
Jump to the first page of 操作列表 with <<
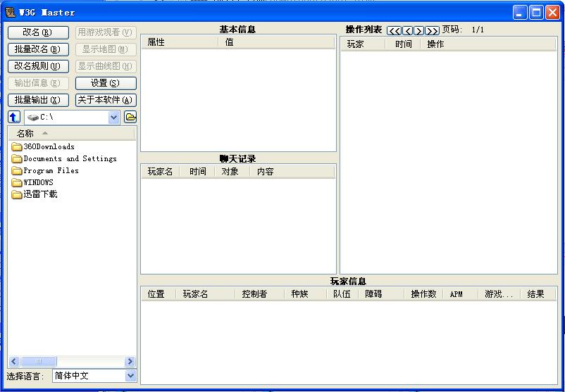coord(394,31)
